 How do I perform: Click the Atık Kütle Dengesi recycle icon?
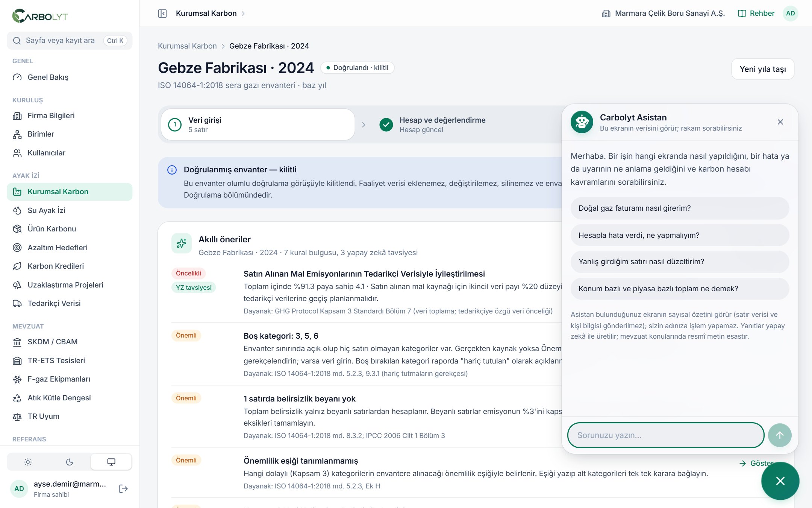[17, 398]
